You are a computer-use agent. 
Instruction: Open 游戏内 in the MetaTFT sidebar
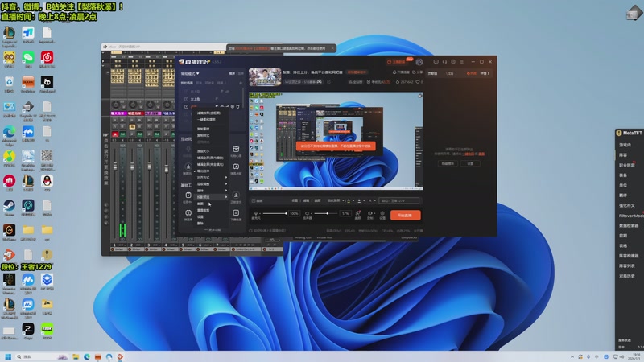[625, 145]
